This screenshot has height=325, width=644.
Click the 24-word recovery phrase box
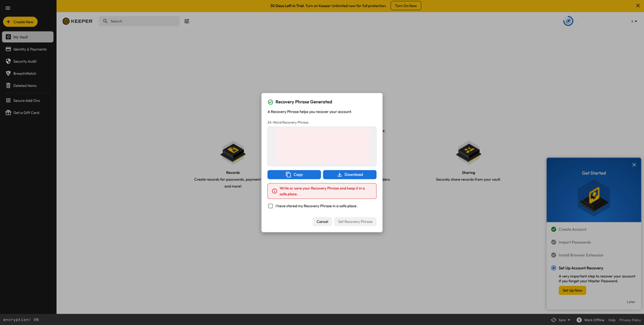(x=322, y=147)
